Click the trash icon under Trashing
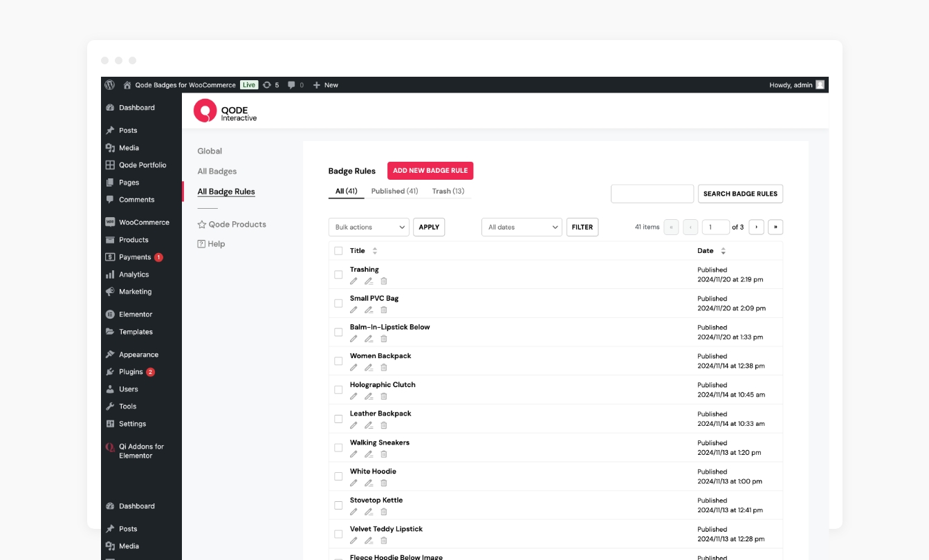This screenshot has width=929, height=560. 384,281
